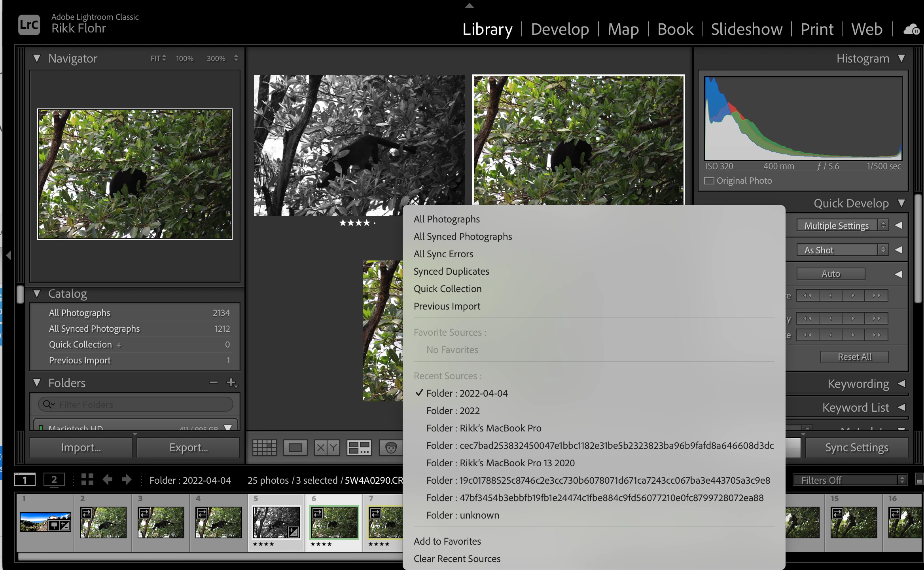Choose Clear Recent Sources menu item
Screen dimensions: 924x570
click(x=457, y=559)
